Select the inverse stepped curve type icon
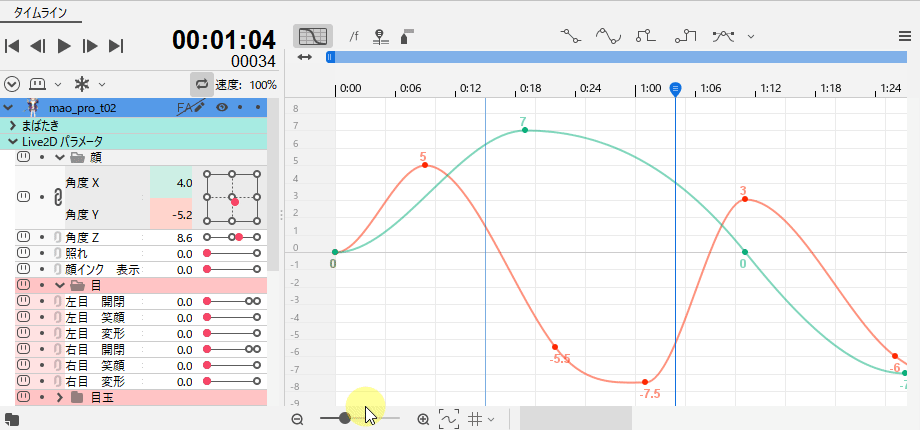The width and height of the screenshot is (920, 430). 685,36
